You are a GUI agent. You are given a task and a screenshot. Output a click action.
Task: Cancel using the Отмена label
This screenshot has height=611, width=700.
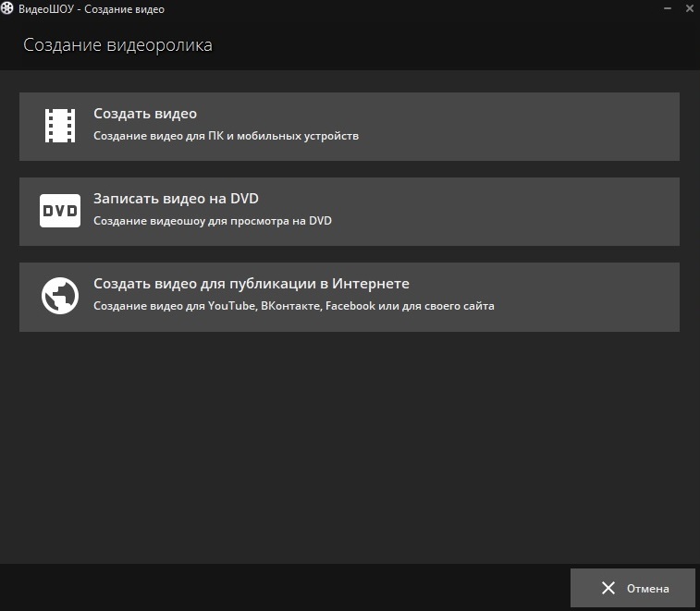[648, 588]
